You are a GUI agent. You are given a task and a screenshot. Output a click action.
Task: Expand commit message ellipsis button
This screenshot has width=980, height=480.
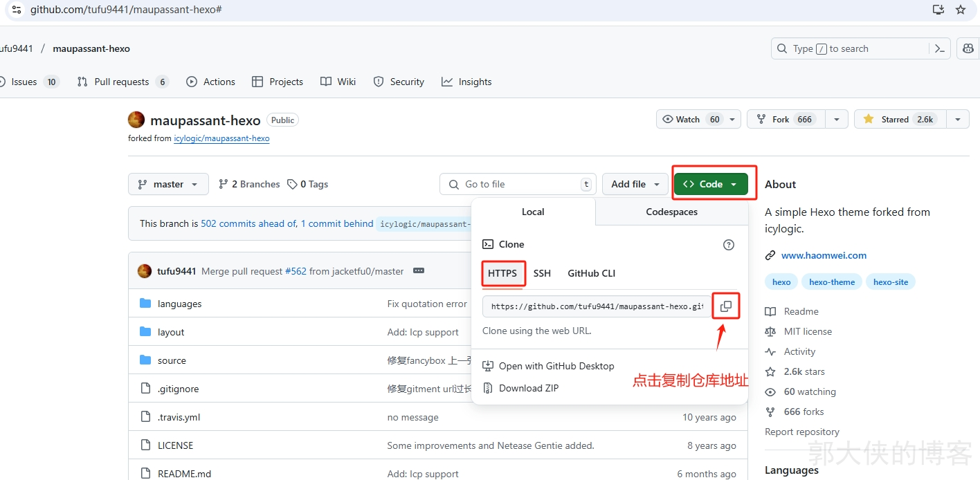click(419, 270)
